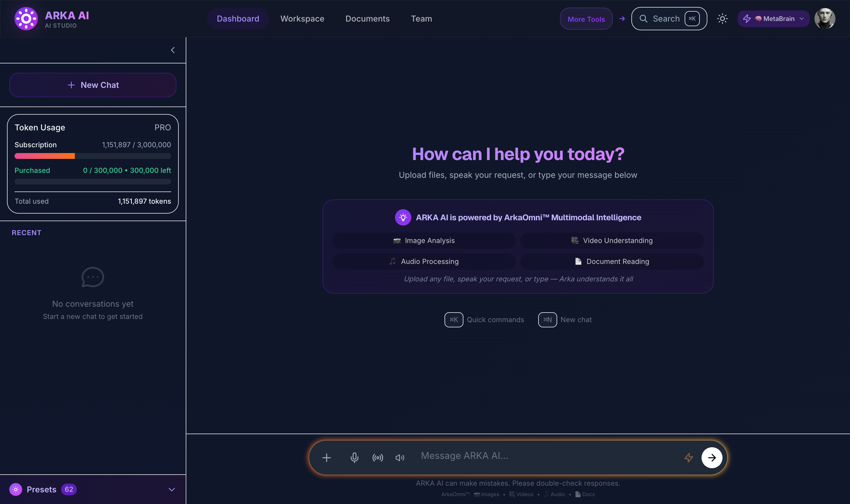
Task: Select the Image Analysis capability chip
Action: (424, 240)
